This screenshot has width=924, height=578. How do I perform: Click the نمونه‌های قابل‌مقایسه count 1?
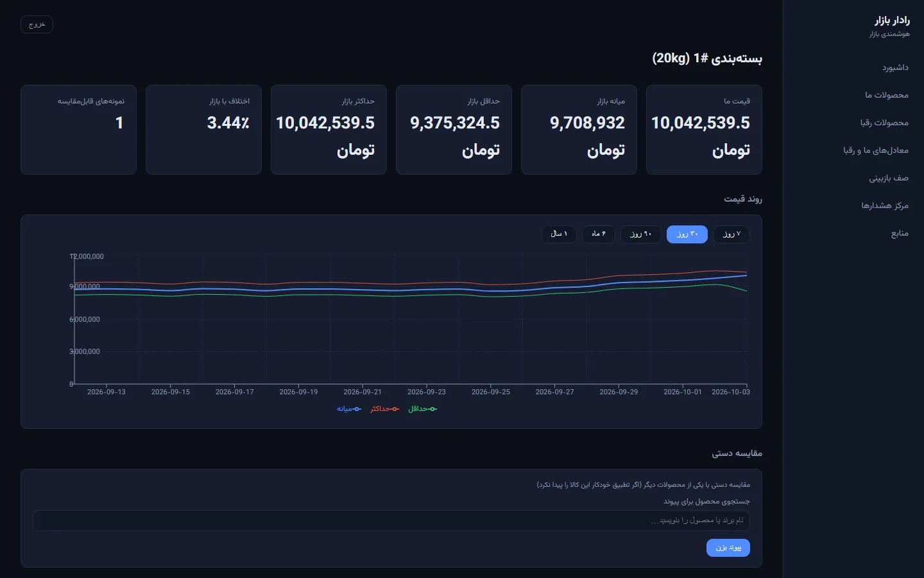tap(119, 123)
